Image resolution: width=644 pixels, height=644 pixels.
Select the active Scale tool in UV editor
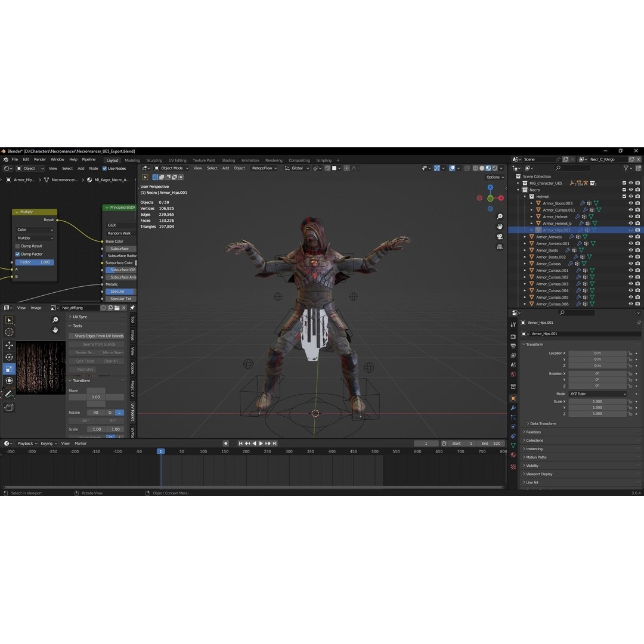9,369
